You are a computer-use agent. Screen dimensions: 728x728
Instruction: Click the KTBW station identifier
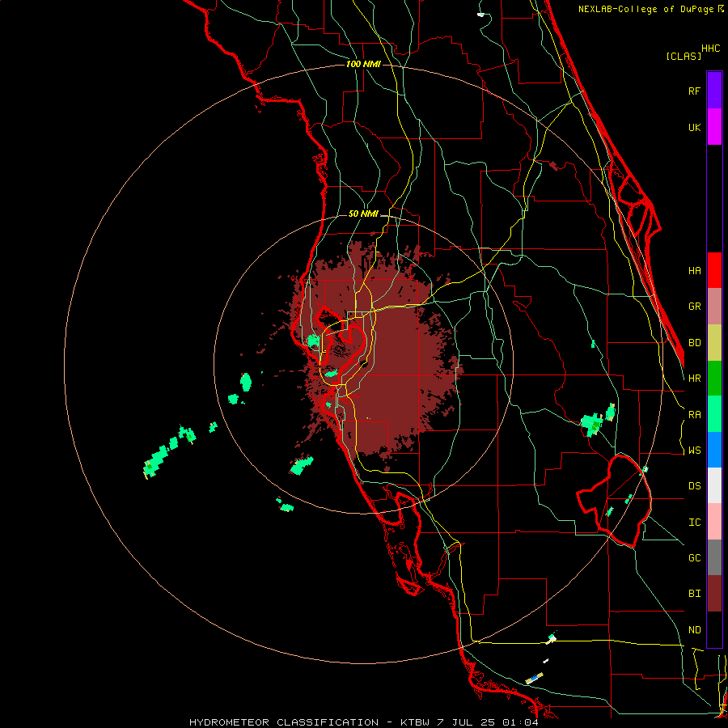click(x=415, y=722)
